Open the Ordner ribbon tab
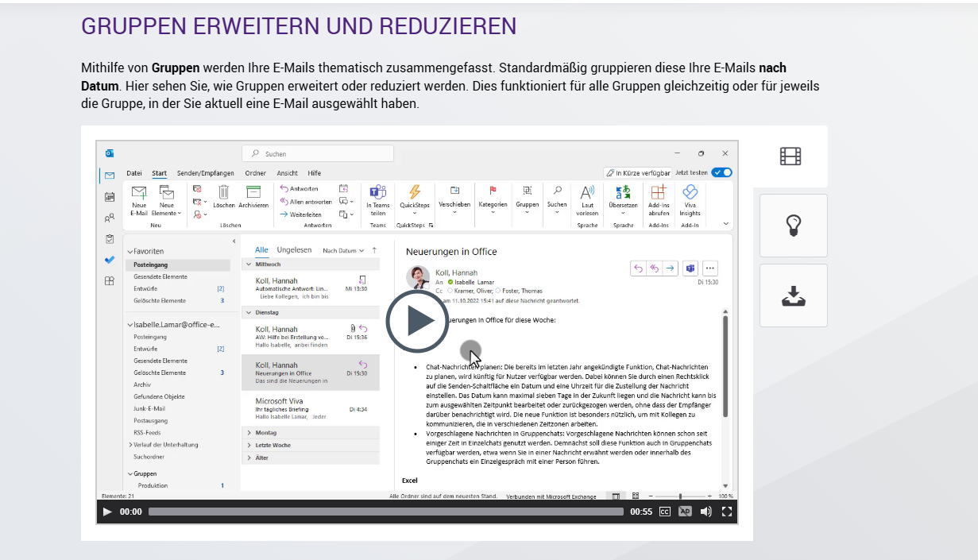The width and height of the screenshot is (978, 560). tap(256, 173)
